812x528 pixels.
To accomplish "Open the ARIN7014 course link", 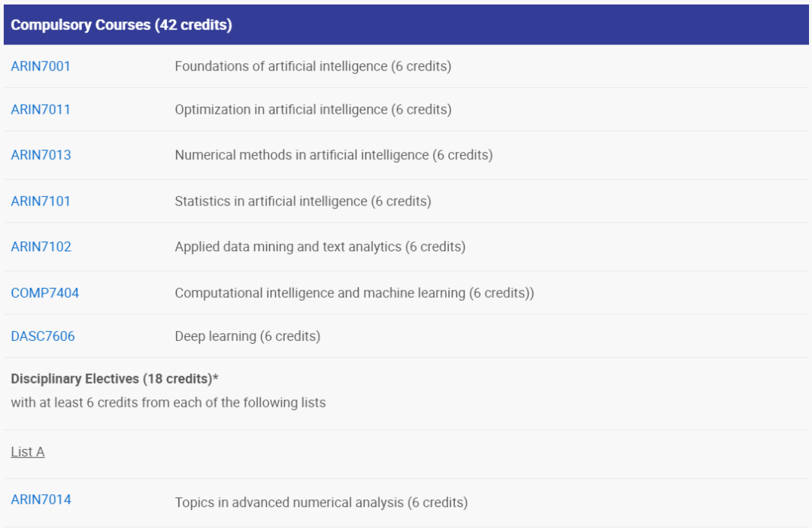I will coord(41,499).
